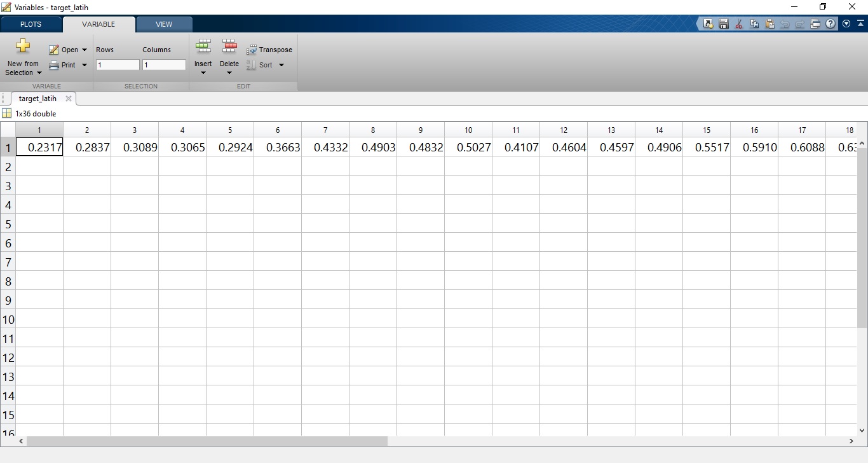The height and width of the screenshot is (463, 868).
Task: Click the Transpose button
Action: coord(270,50)
